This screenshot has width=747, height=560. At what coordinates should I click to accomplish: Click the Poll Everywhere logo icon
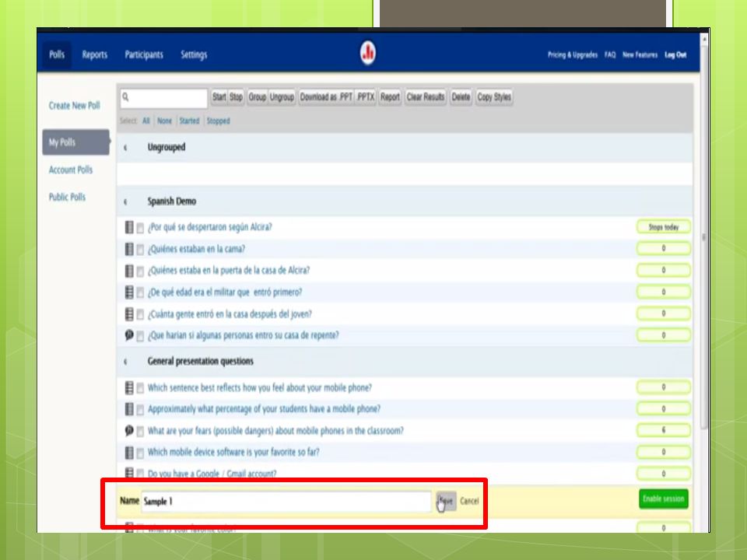(367, 53)
